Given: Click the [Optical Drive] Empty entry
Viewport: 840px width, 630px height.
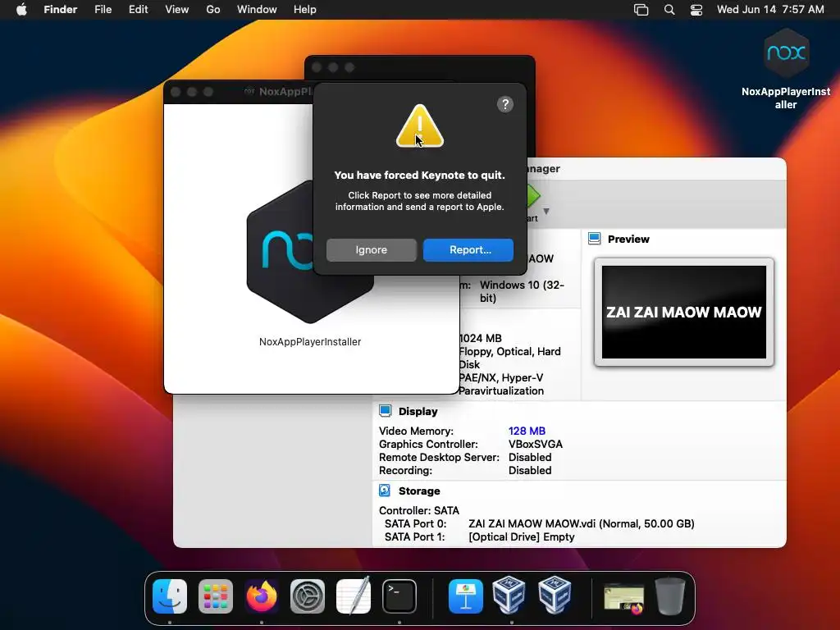Looking at the screenshot, I should [x=521, y=536].
